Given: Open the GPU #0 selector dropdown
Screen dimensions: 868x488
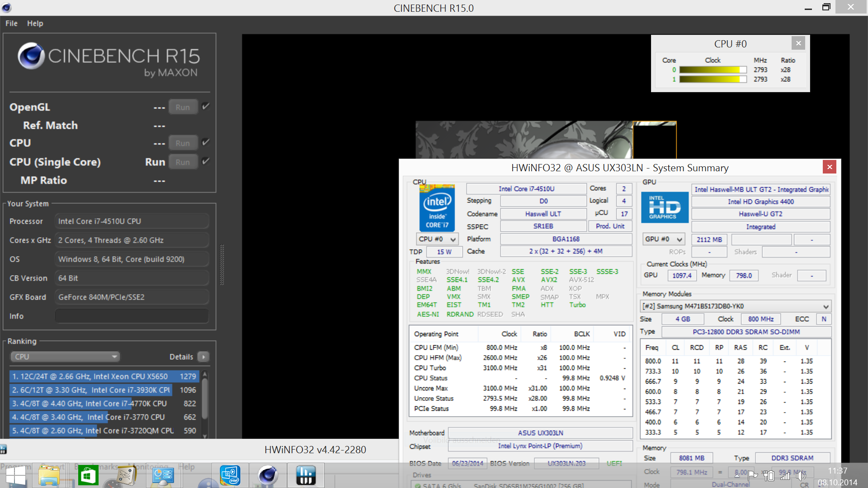Looking at the screenshot, I should [663, 239].
